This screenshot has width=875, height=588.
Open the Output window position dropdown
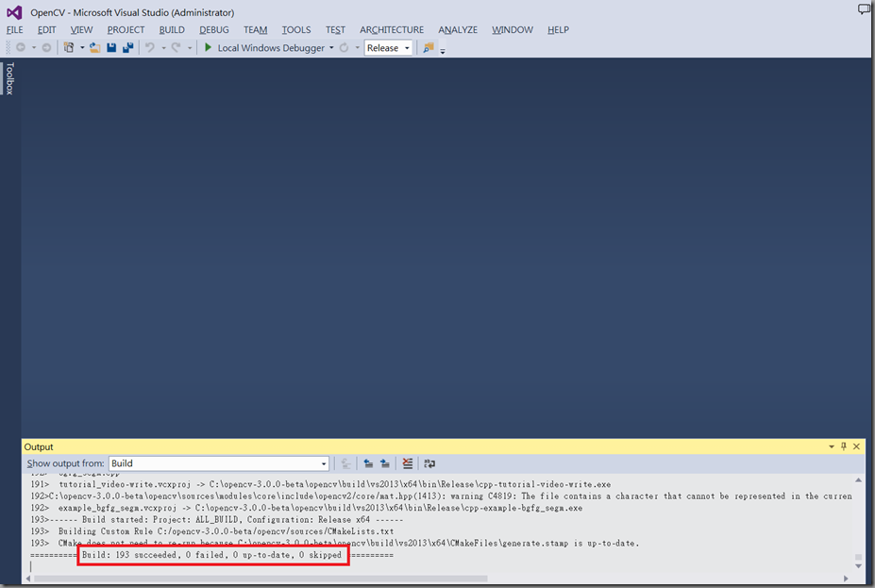832,446
